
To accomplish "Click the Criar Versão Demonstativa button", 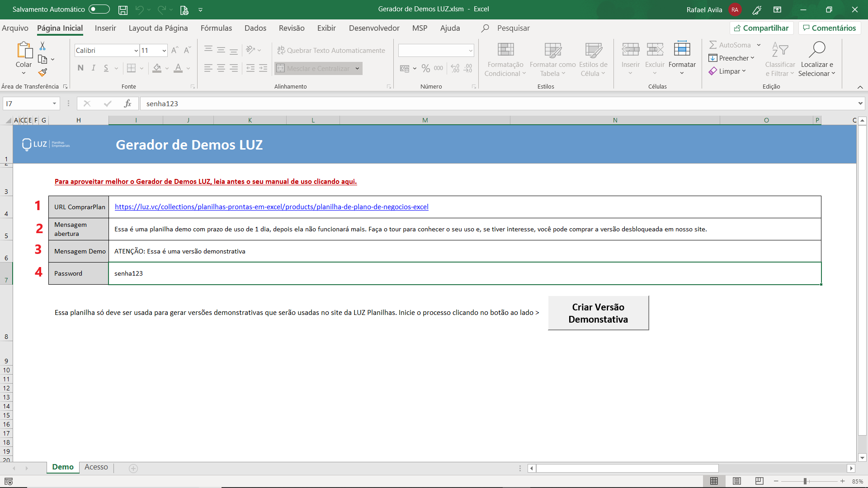I will [x=598, y=313].
